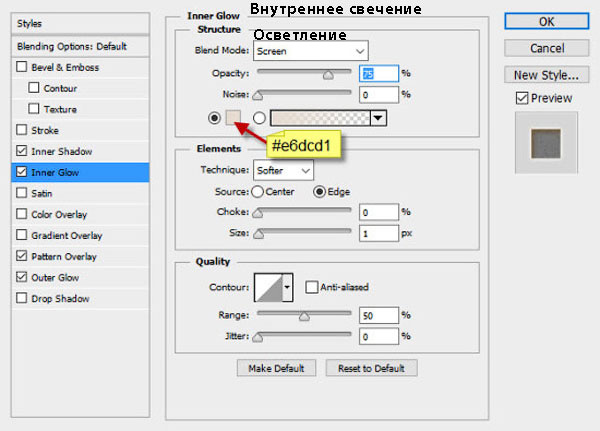Click the Choke slider handle

tap(258, 213)
